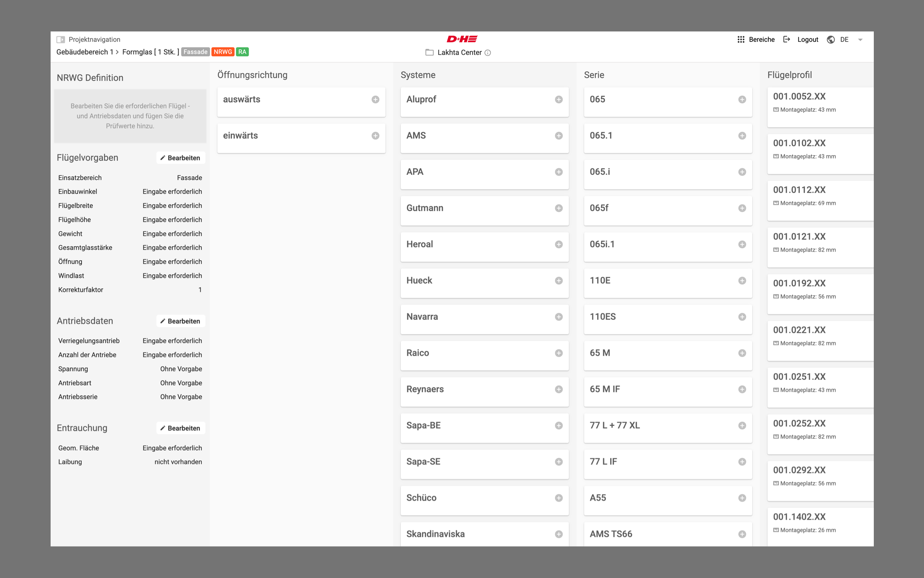Click plus icon on Aluprof system
This screenshot has width=924, height=578.
coord(559,100)
